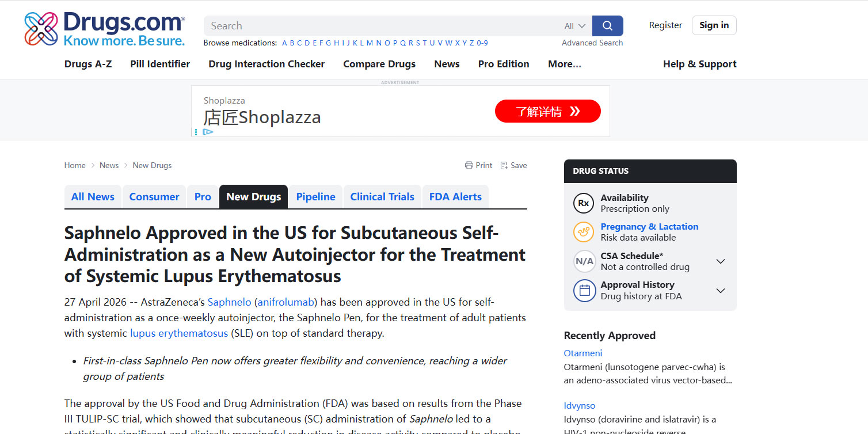Viewport: 868px width, 434px height.
Task: Click the AdChoices icon on advertisement
Action: [208, 132]
